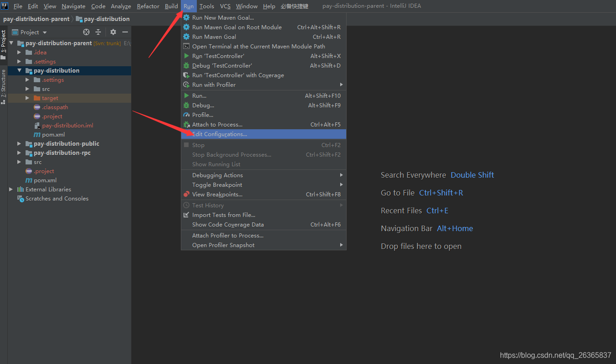Click the bug icon for Debug 'TestController'
Viewport: 616px width, 364px height.
[x=186, y=65]
